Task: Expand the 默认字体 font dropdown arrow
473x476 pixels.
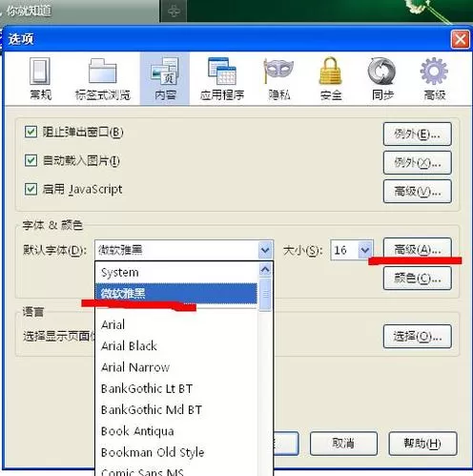Action: 265,250
